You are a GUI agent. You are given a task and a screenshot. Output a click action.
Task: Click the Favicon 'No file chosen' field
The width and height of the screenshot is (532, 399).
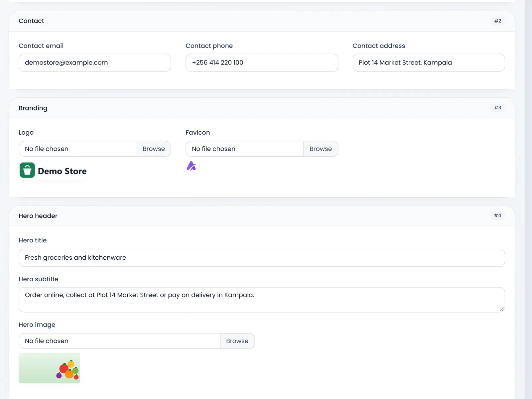245,149
